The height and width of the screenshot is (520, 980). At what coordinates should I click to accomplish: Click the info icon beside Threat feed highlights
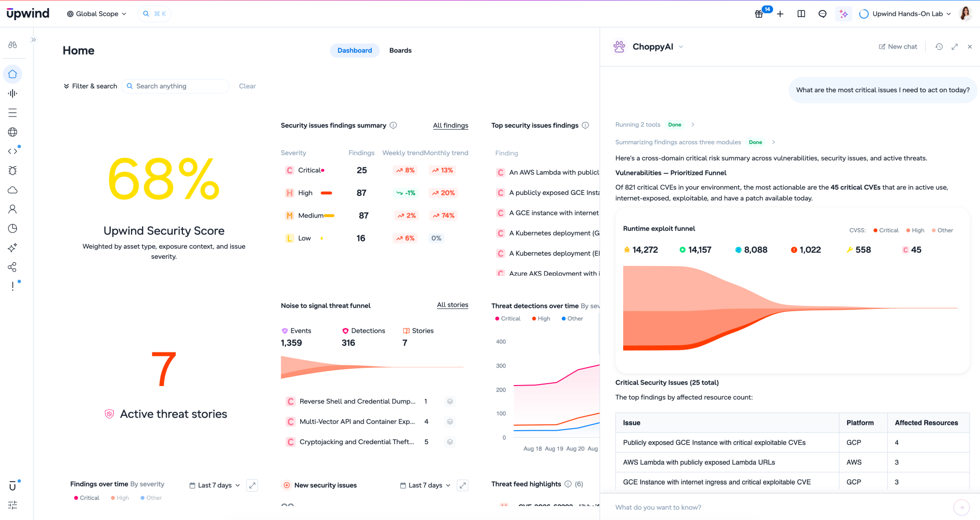pos(568,484)
